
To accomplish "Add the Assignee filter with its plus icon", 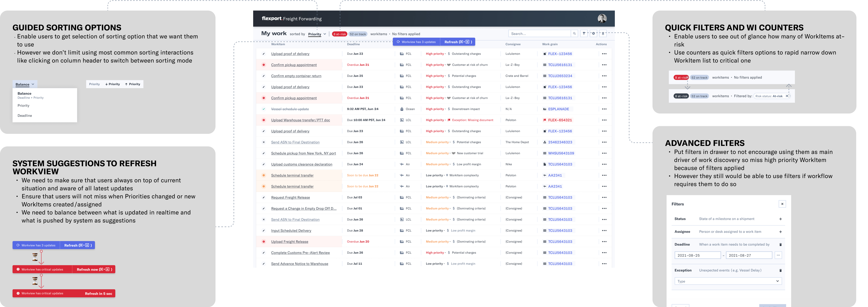I will pyautogui.click(x=780, y=232).
